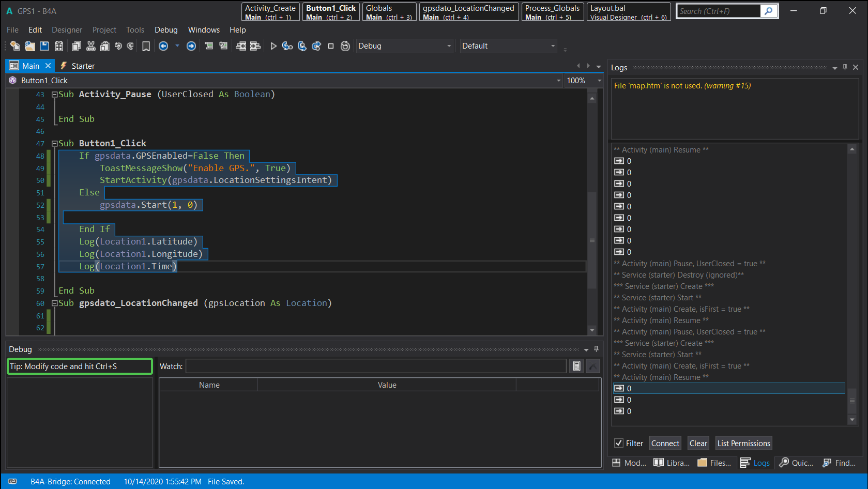Click the Navigate Backward arrow icon

(163, 46)
